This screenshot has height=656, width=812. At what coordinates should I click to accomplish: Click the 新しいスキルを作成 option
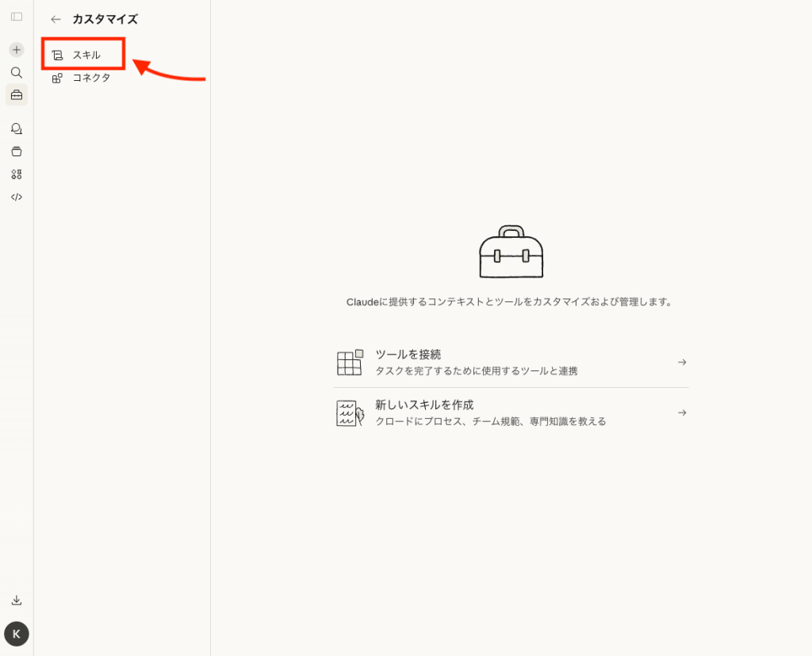424,405
